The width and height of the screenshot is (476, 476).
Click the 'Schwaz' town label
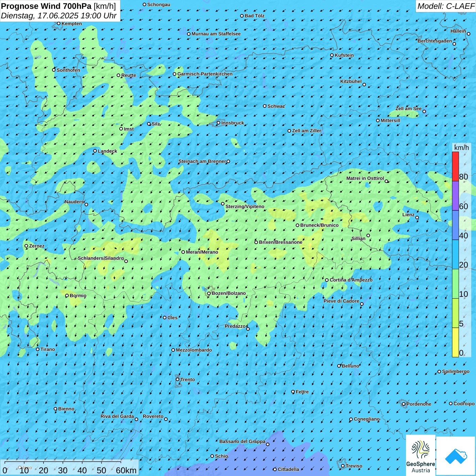tap(276, 106)
